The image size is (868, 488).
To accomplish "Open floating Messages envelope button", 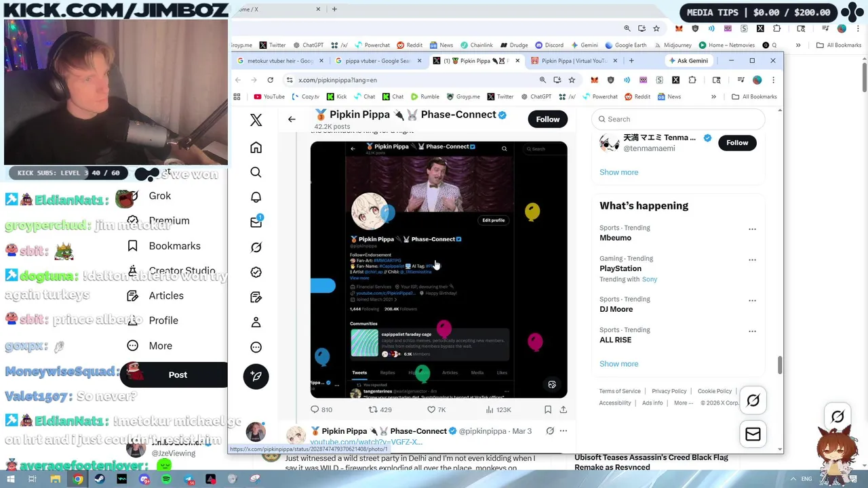I will (x=753, y=434).
